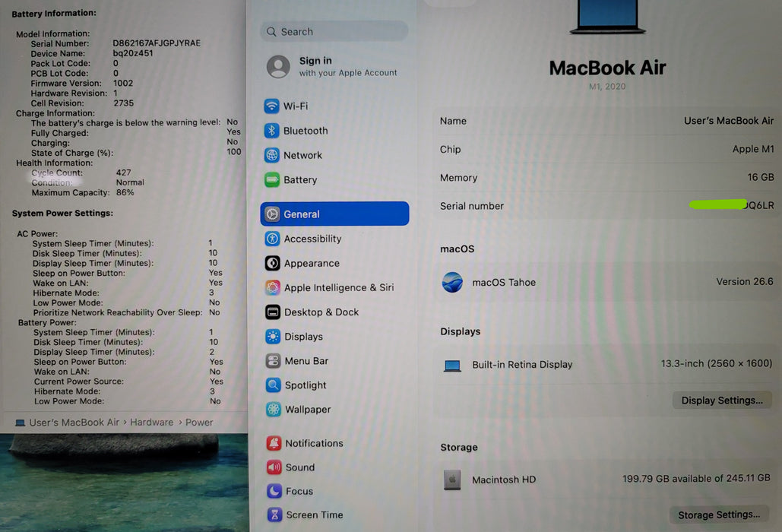Click 199.79 GB available of 245.11 GB

[x=696, y=478]
